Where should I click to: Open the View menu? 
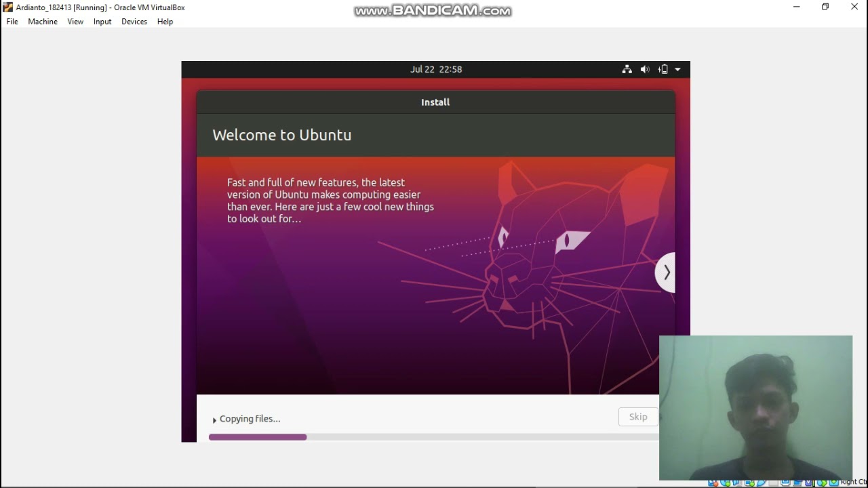click(75, 22)
